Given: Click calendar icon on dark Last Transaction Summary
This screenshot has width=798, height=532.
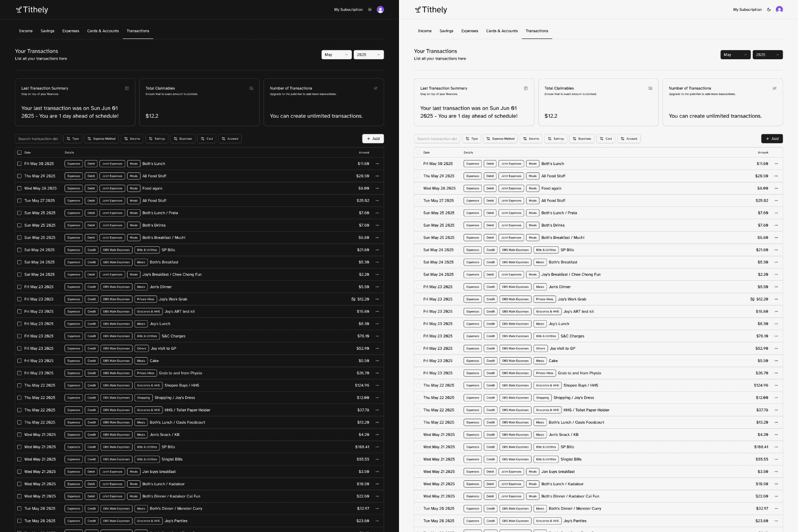Looking at the screenshot, I should (x=127, y=88).
